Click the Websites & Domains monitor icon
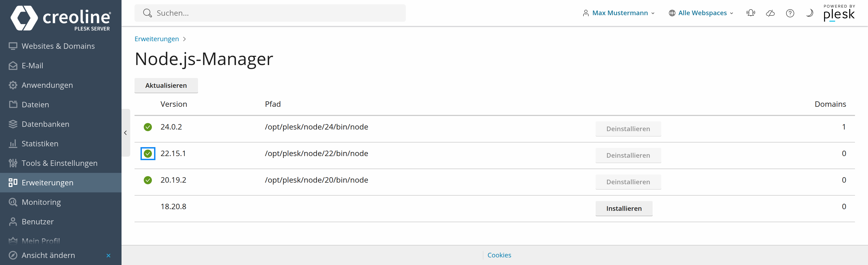The image size is (868, 265). coord(13,46)
